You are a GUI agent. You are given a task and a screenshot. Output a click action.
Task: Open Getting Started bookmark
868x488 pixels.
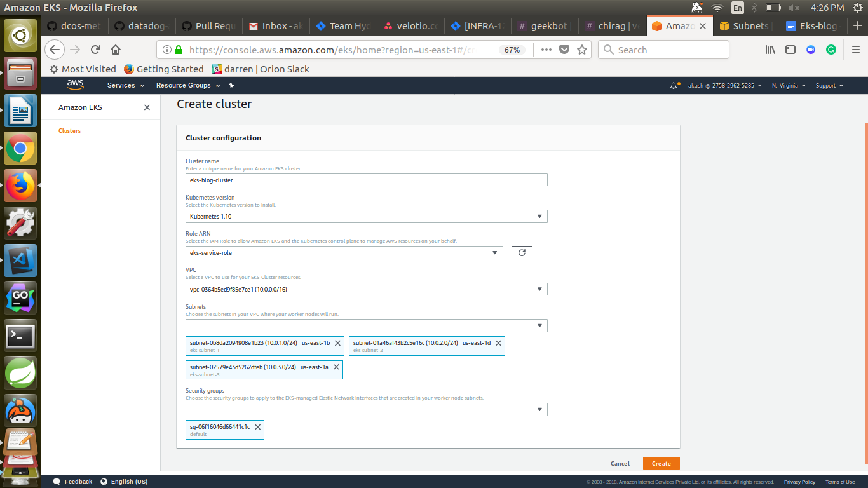pyautogui.click(x=164, y=69)
